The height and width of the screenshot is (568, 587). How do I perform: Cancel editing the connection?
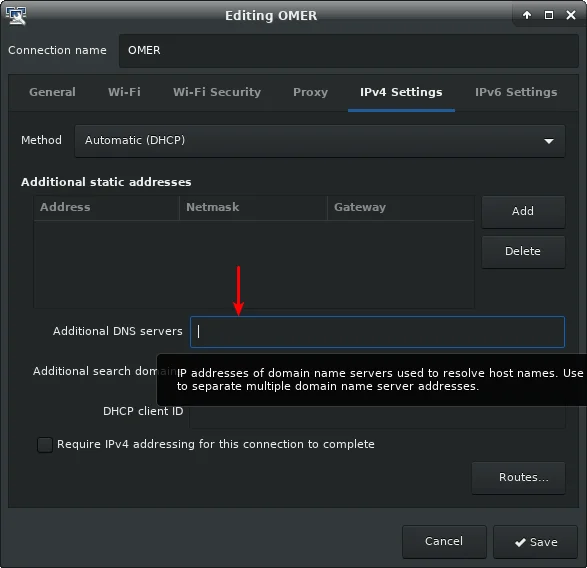(x=444, y=542)
